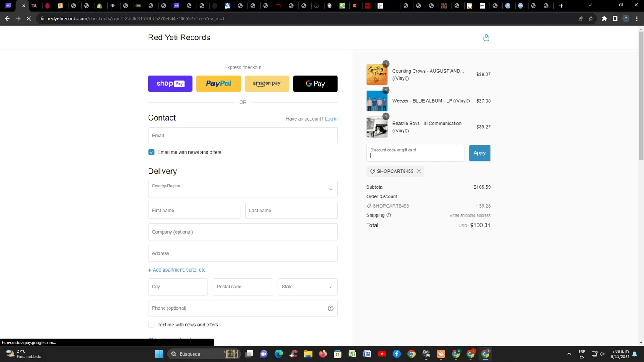Pay with Amazon Pay

click(267, 84)
